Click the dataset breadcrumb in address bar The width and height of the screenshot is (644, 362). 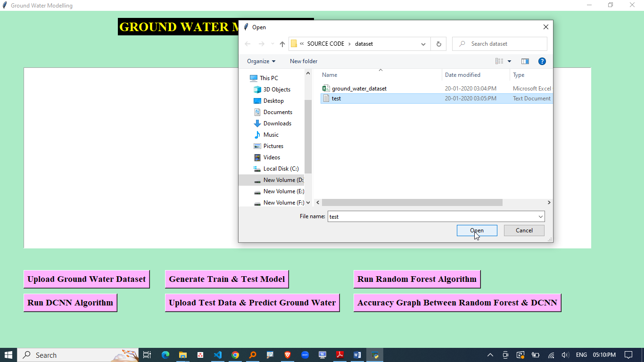click(364, 44)
